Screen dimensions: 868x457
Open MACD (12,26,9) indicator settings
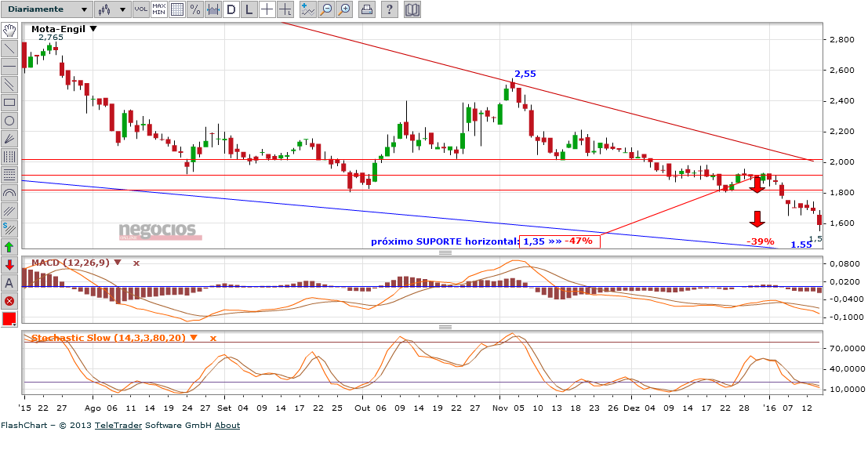118,263
